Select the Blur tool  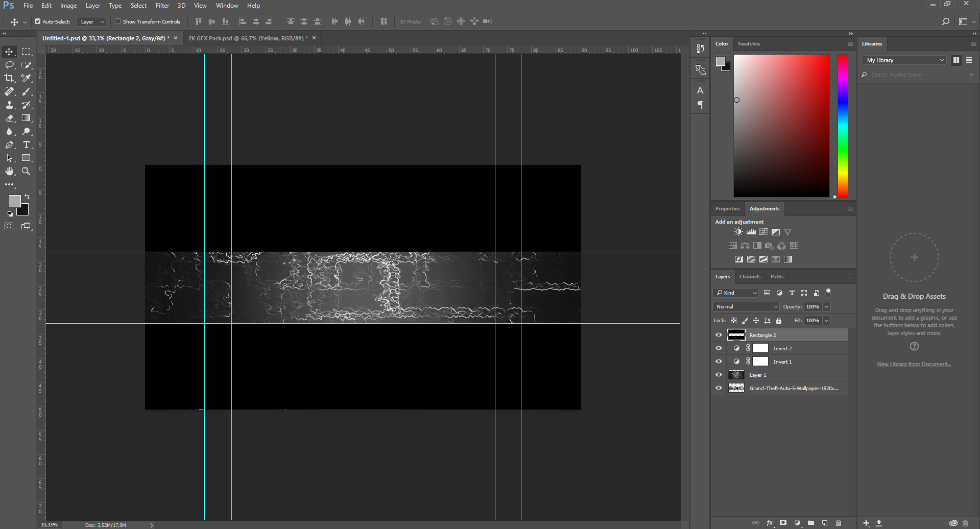coord(9,131)
